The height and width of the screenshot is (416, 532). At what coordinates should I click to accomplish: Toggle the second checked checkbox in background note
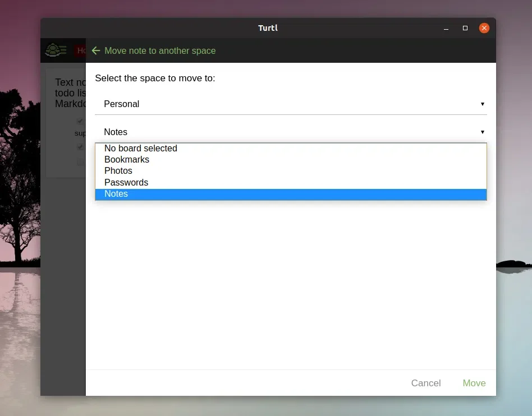(80, 147)
